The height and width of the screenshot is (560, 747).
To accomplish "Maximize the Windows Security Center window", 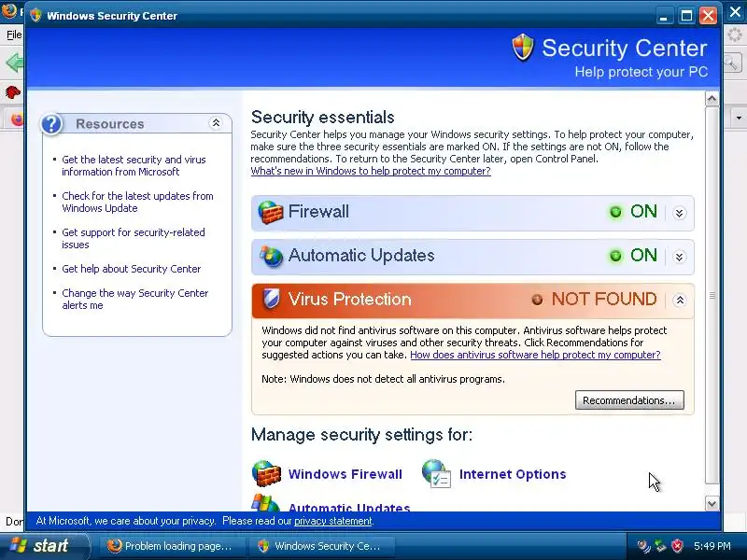I will [686, 16].
